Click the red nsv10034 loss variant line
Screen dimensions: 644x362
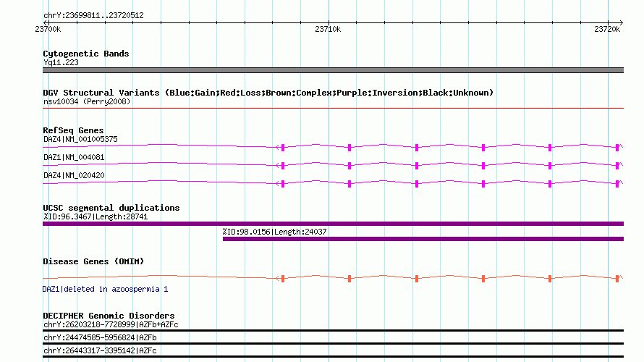[x=333, y=108]
